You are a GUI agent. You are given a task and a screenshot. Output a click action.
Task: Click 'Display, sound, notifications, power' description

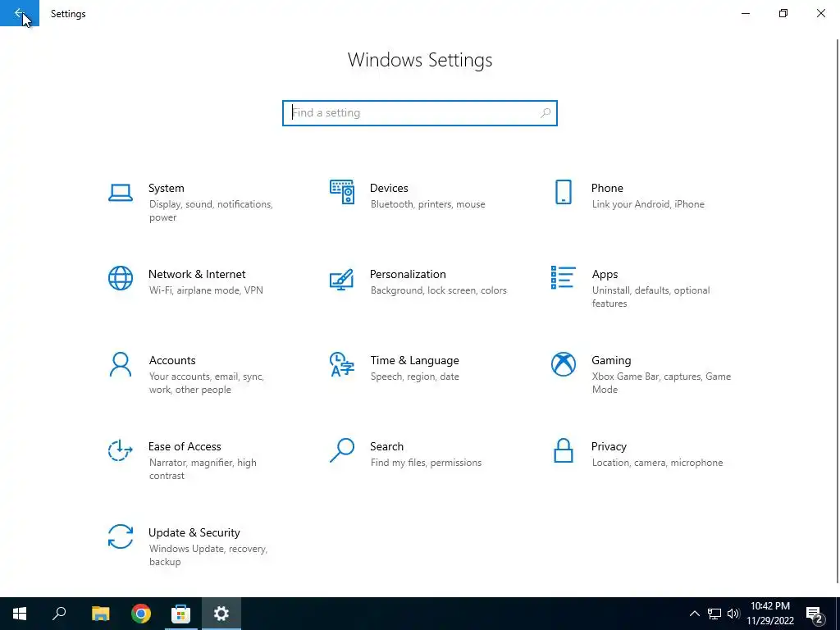pyautogui.click(x=211, y=211)
